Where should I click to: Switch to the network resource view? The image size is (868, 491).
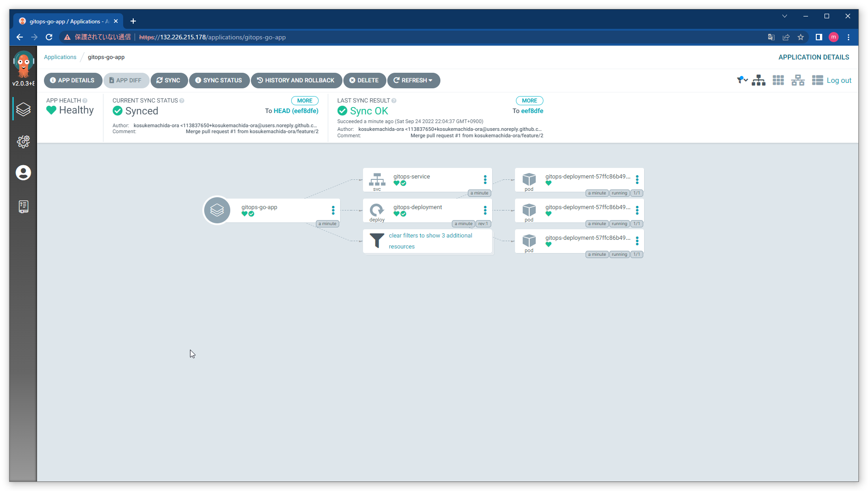coord(798,80)
